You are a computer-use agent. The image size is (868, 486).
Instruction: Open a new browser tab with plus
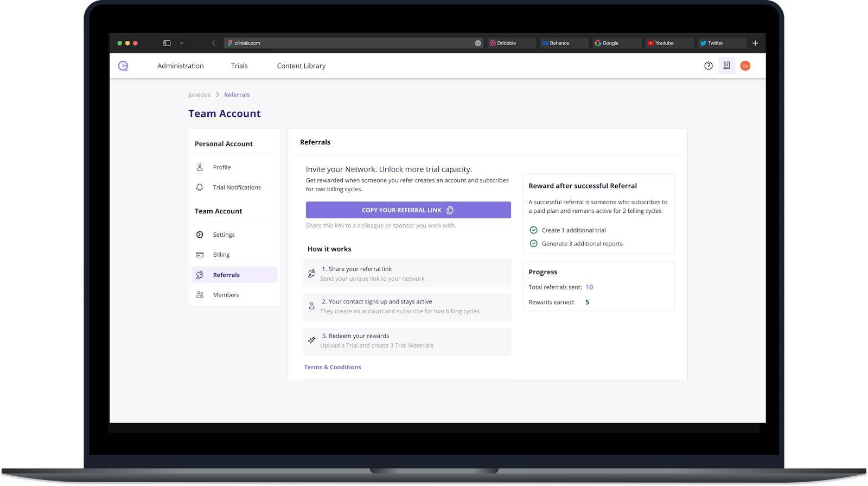[755, 43]
